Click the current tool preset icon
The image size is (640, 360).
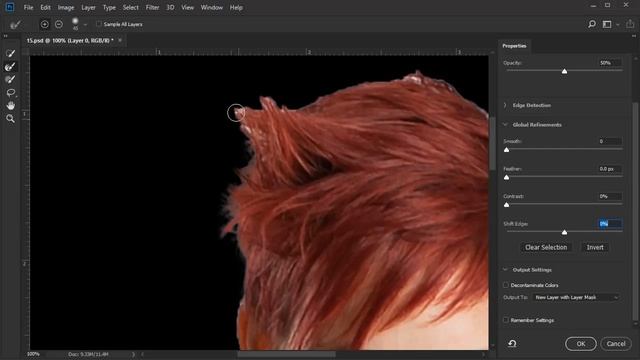point(16,24)
